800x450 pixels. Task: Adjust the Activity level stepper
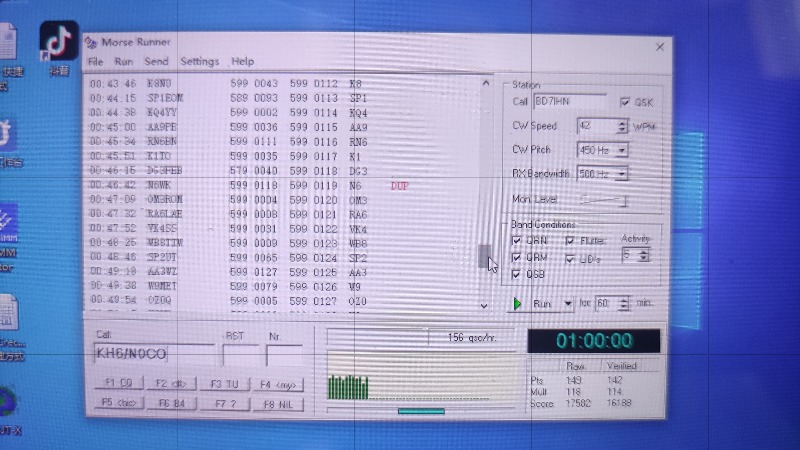click(643, 255)
